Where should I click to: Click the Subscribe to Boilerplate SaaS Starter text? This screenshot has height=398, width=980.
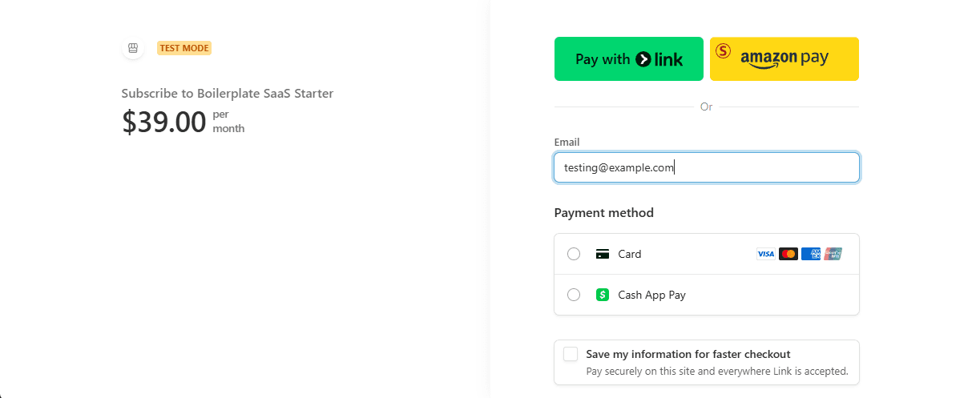(228, 94)
